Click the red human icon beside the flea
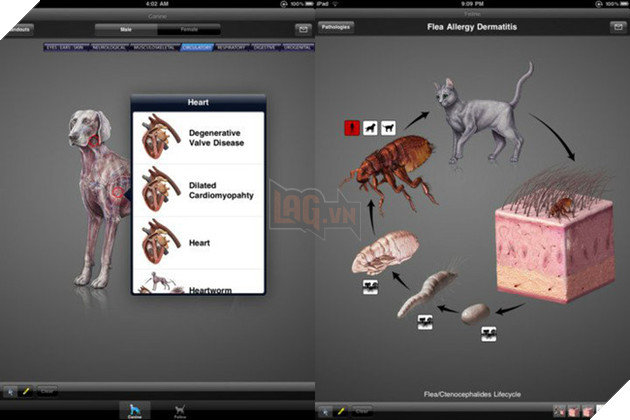630x420 pixels. [351, 127]
